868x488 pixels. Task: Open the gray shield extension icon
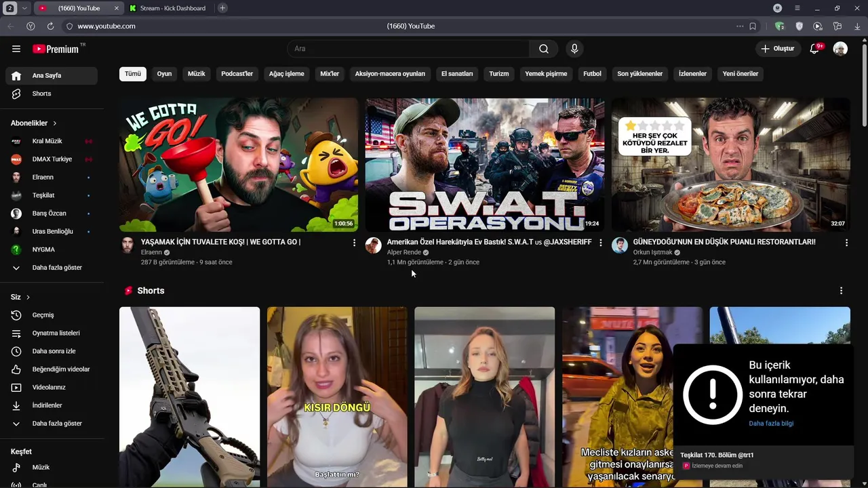[x=800, y=26]
